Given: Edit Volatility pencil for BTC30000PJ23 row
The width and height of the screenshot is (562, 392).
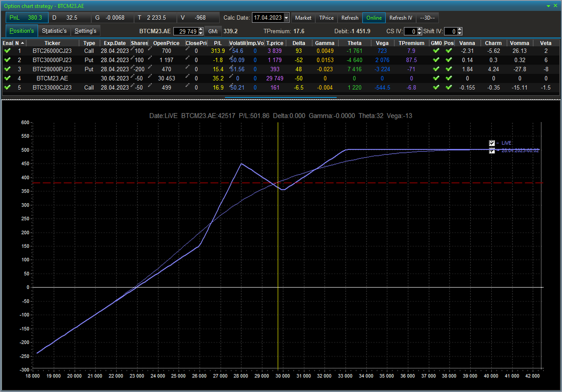Looking at the screenshot, I should point(231,58).
